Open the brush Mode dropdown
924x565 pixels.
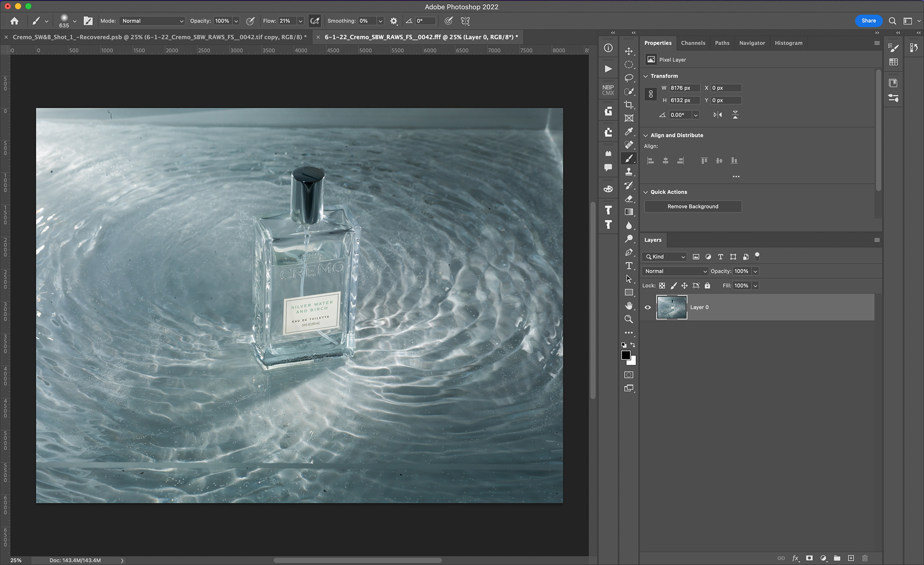point(152,21)
